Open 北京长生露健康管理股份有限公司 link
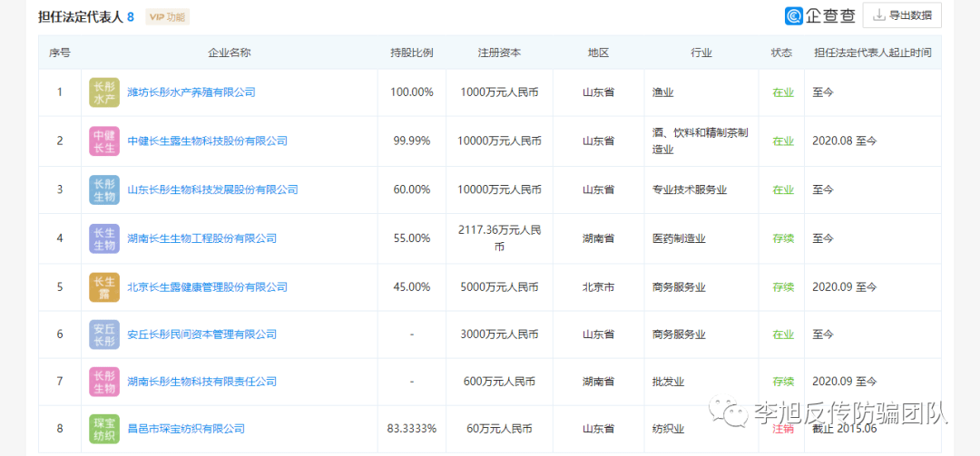The height and width of the screenshot is (456, 980). pos(207,287)
